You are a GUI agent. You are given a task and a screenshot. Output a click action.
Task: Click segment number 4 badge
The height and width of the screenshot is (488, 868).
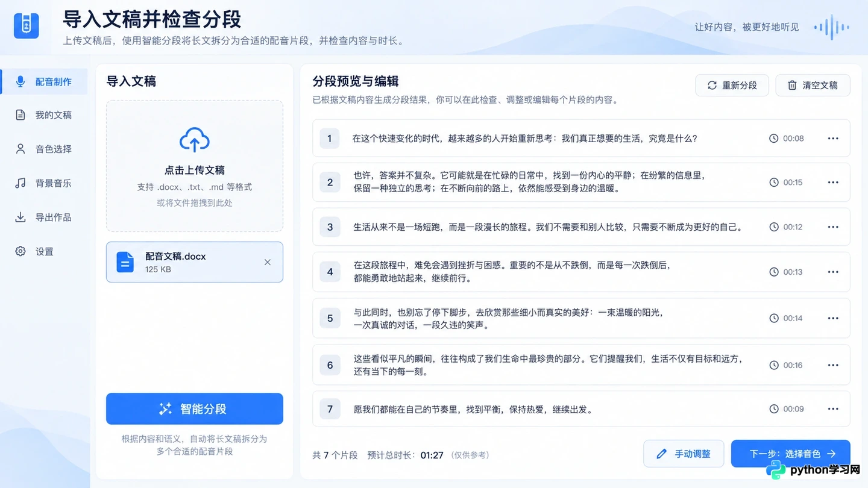coord(330,272)
